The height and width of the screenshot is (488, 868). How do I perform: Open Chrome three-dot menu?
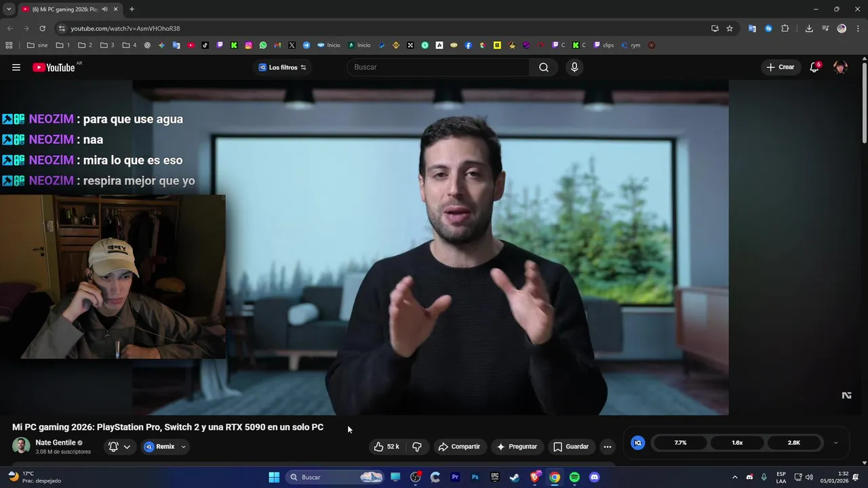point(858,28)
